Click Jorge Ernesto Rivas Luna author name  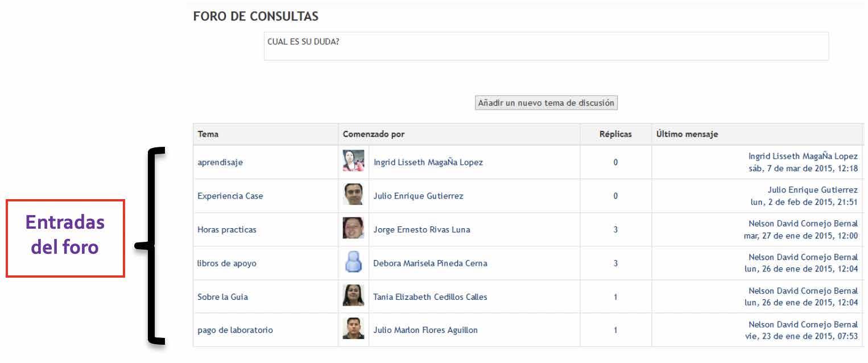pos(421,230)
